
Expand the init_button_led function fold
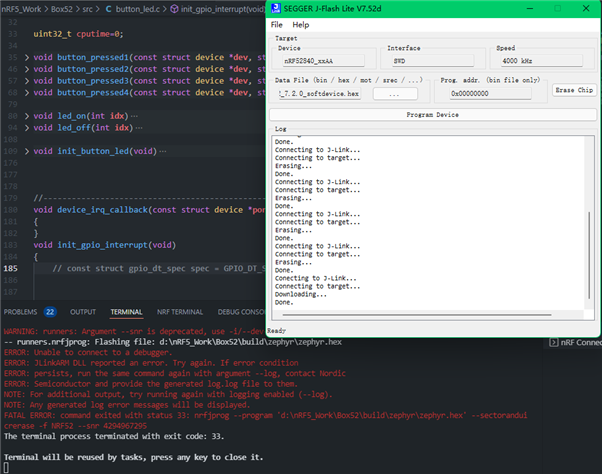(x=27, y=151)
